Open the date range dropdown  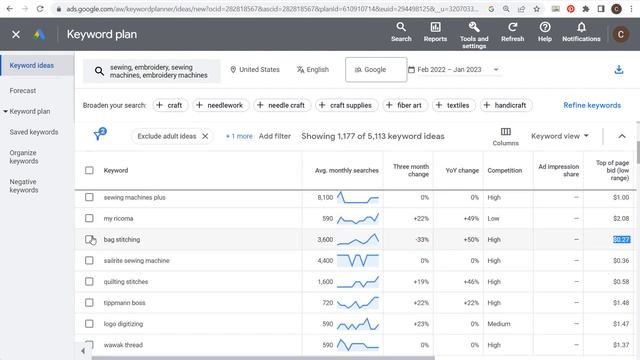pyautogui.click(x=454, y=70)
